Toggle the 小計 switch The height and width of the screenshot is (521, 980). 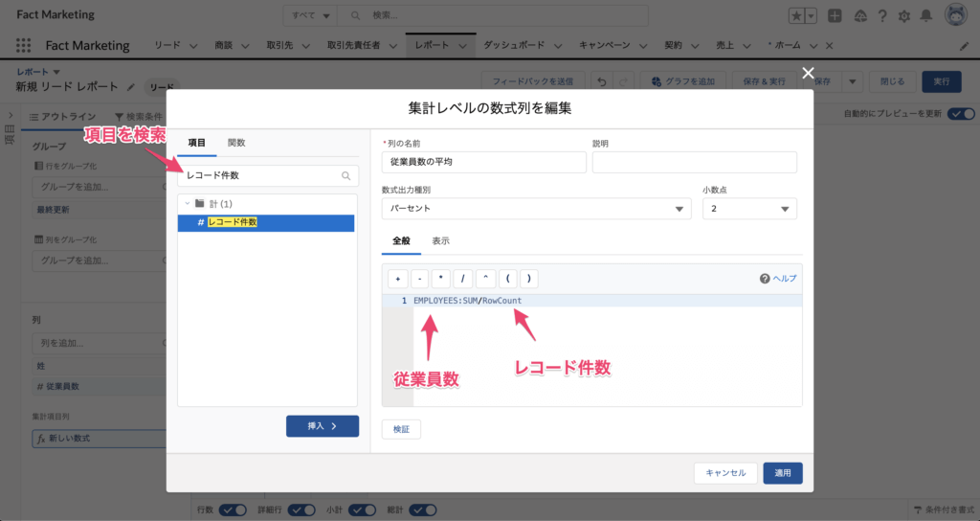point(362,510)
